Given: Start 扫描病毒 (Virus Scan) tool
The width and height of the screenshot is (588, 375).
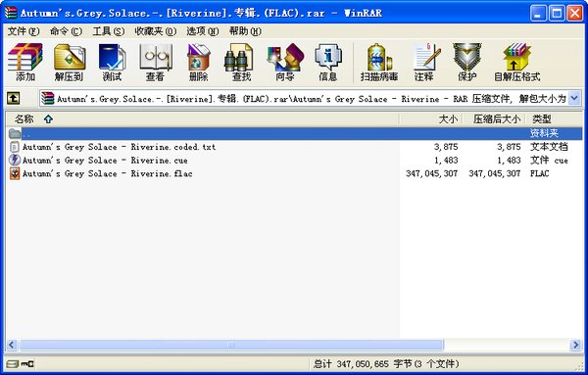Looking at the screenshot, I should pos(378,62).
